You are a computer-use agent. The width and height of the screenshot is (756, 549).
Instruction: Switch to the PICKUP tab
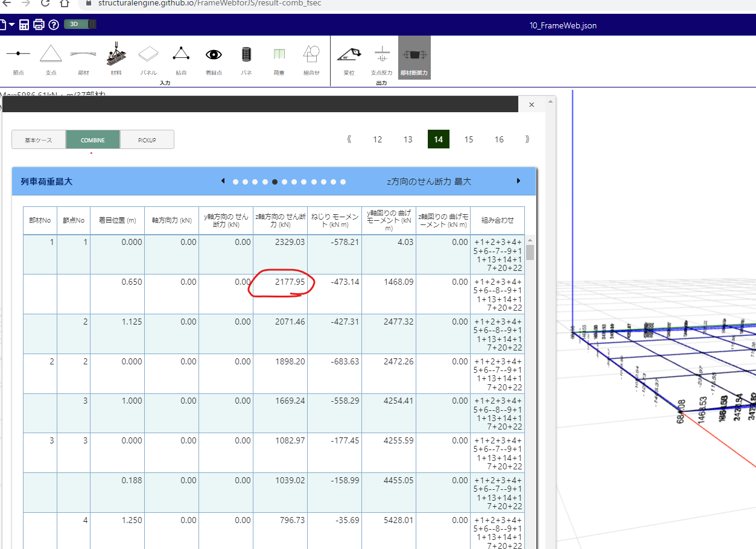(147, 139)
